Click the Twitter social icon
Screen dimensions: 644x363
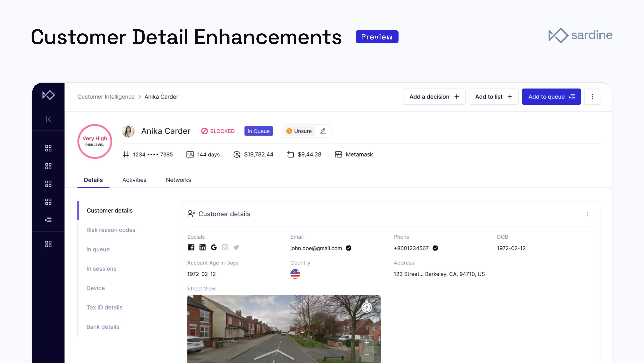pyautogui.click(x=236, y=247)
